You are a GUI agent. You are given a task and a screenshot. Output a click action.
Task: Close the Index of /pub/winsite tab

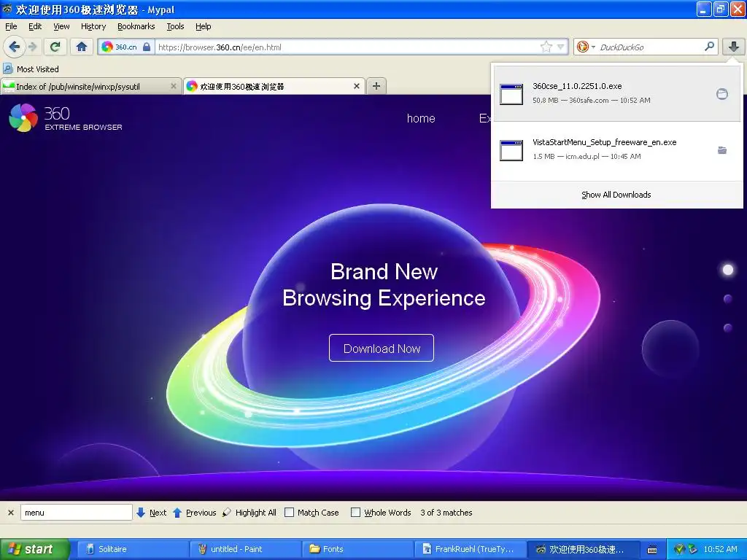(174, 86)
